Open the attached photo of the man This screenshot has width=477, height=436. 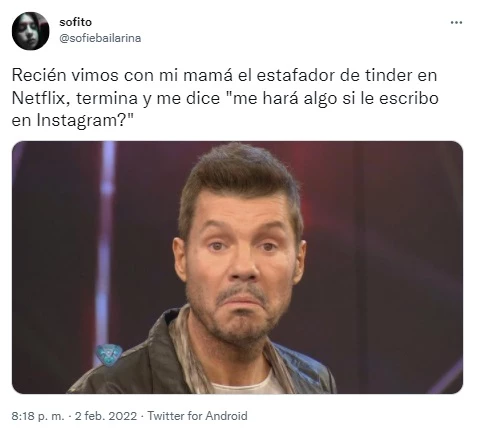237,267
